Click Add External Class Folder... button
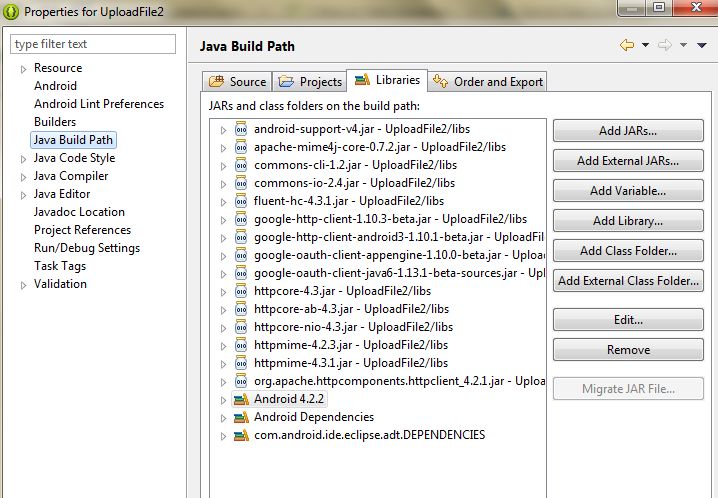Screen dimensions: 718x498 (x=628, y=281)
